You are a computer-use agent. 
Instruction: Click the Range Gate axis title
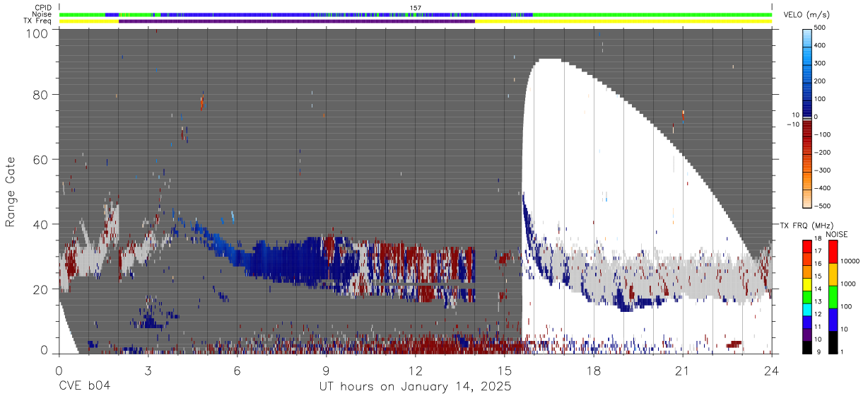[11, 192]
